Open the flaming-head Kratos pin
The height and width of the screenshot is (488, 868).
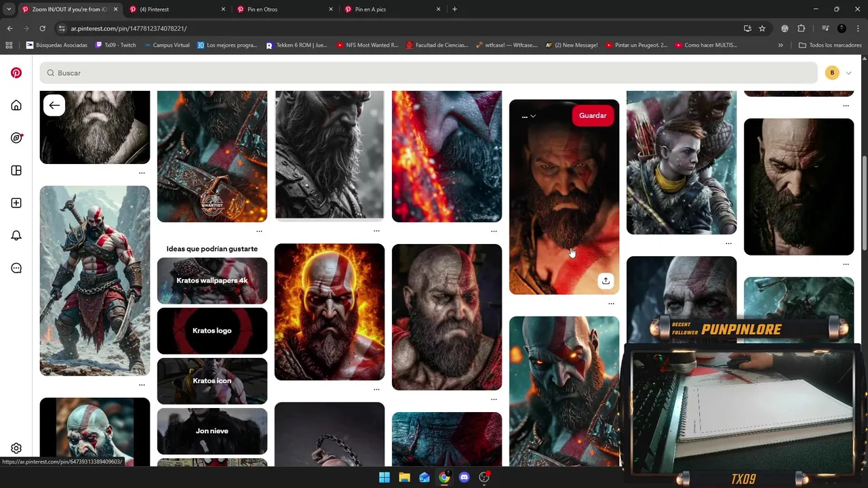(330, 312)
